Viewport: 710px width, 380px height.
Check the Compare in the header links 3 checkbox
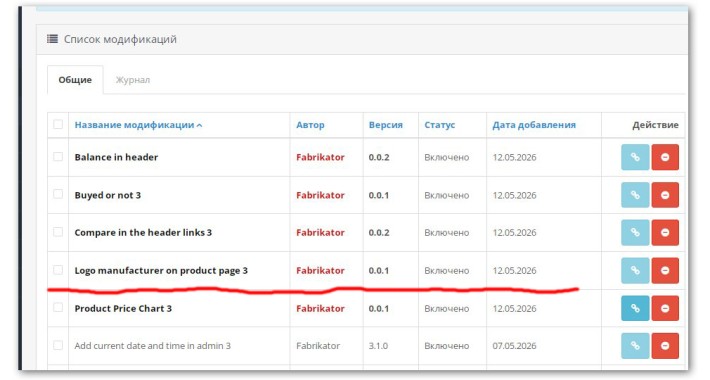point(58,232)
